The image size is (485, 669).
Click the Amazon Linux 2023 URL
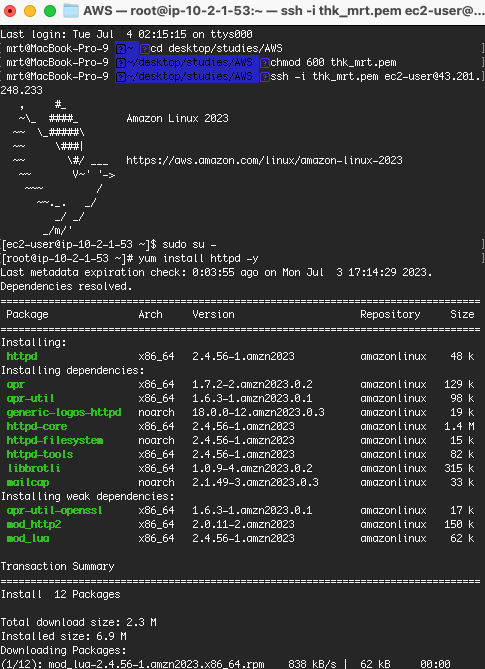[x=264, y=160]
